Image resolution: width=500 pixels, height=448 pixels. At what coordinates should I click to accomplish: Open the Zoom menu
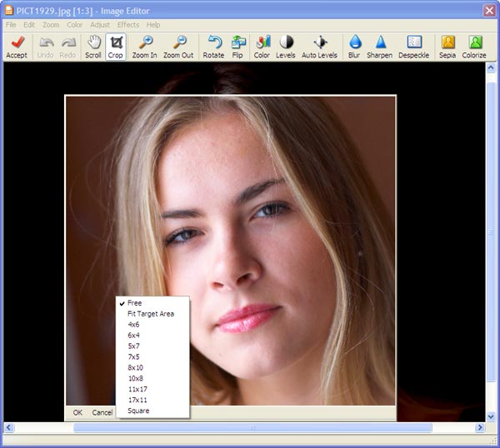(x=51, y=25)
